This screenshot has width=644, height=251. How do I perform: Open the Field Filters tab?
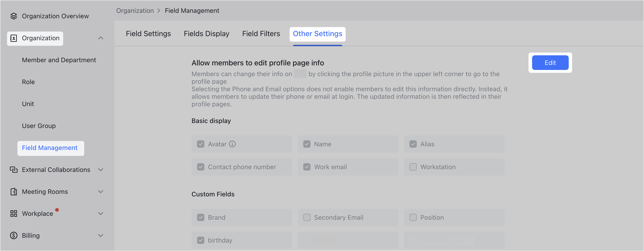point(261,33)
